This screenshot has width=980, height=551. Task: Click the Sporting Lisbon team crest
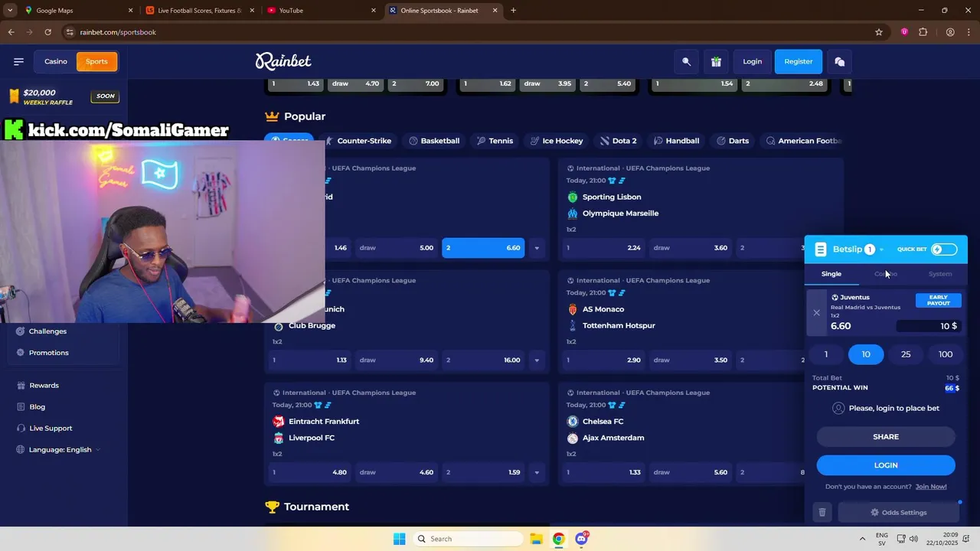point(573,197)
